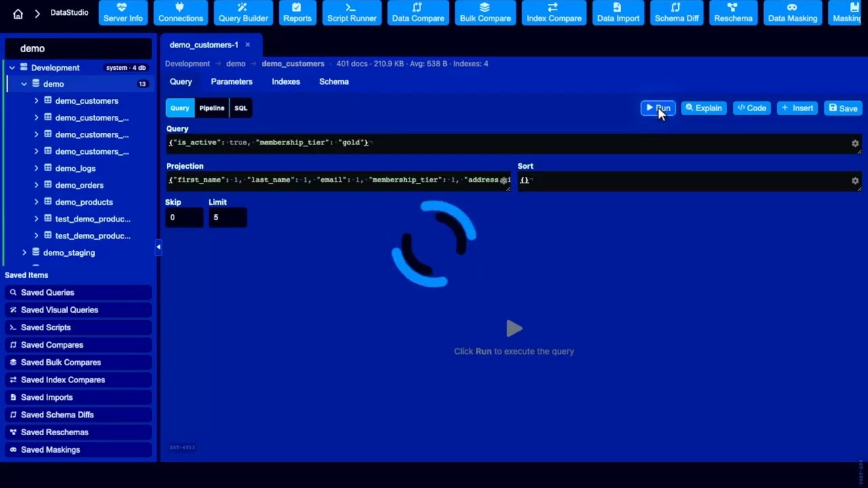Select demo_products collection
This screenshot has width=868, height=488.
click(84, 202)
